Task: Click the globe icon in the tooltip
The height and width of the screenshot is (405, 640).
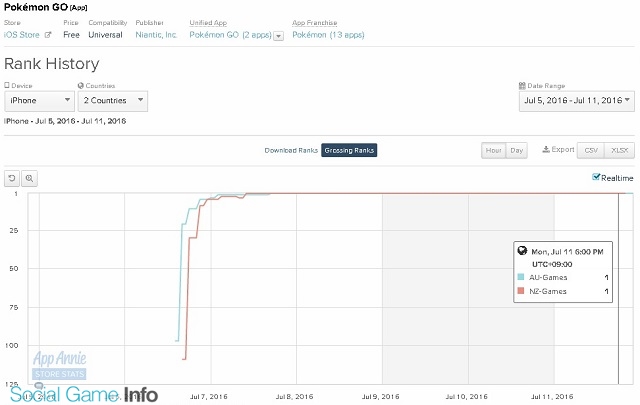Action: pos(522,250)
